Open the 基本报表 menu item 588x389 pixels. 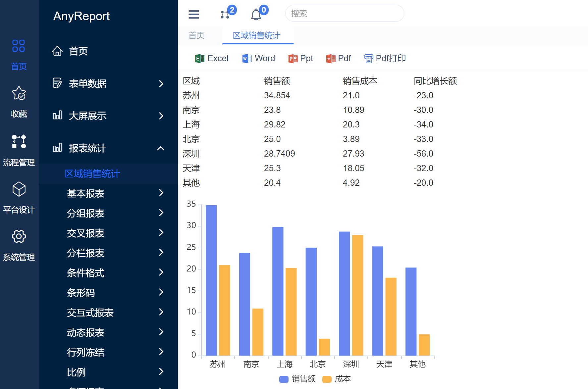[85, 193]
